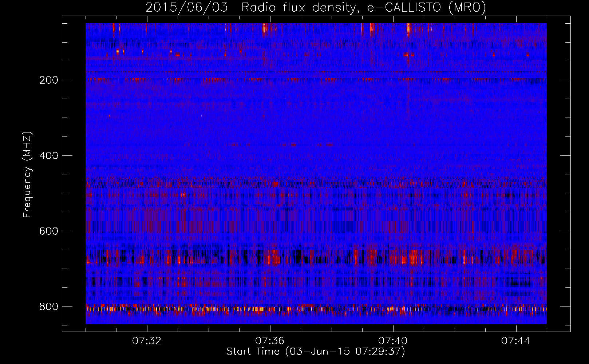Click the 07:36 time tick label

[x=270, y=341]
